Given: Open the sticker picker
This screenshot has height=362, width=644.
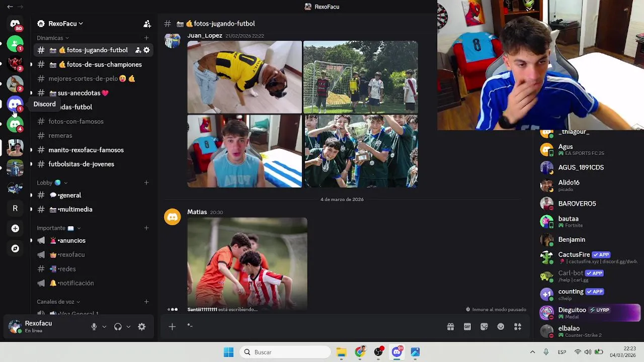Looking at the screenshot, I should [x=484, y=327].
